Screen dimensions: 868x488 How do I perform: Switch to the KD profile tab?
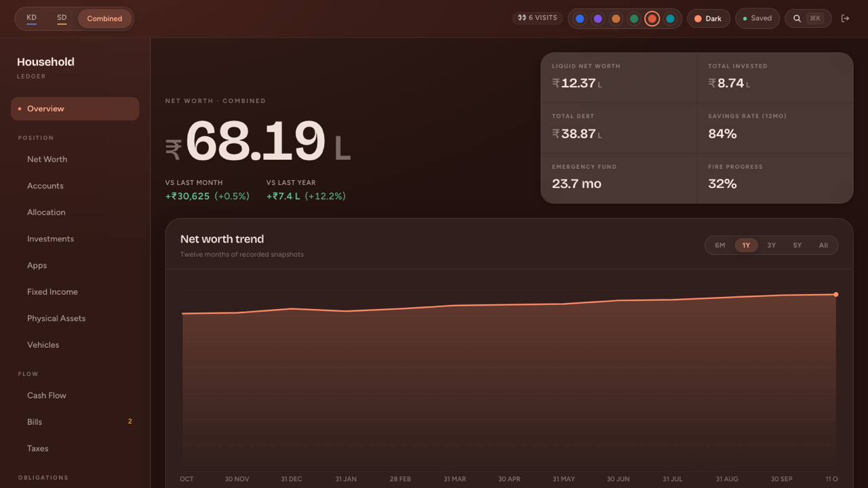click(x=31, y=18)
